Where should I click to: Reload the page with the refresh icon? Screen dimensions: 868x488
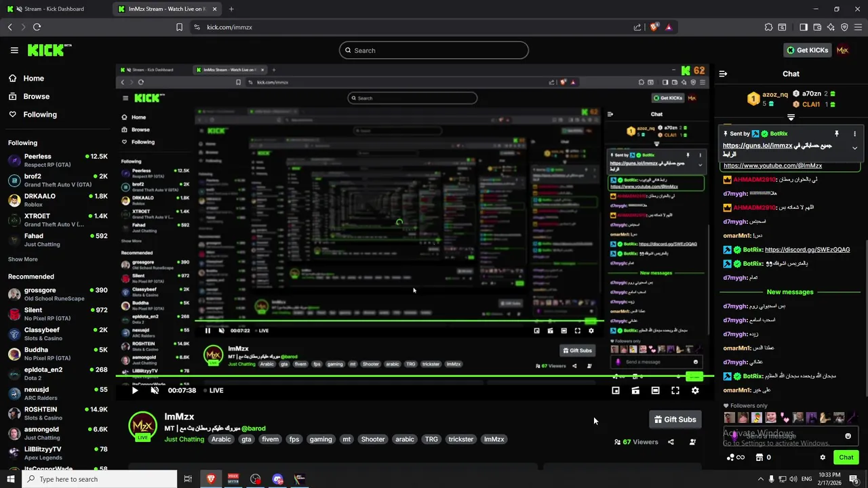click(37, 27)
